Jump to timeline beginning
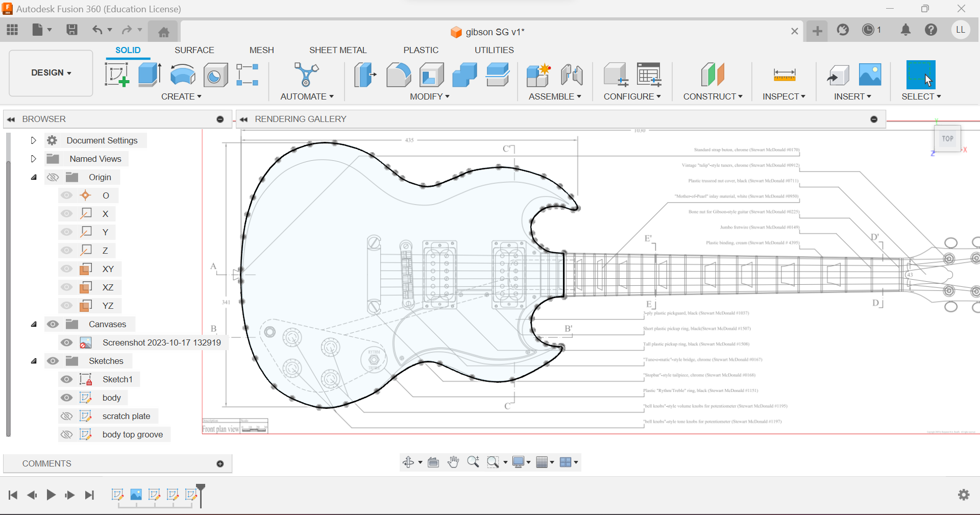The height and width of the screenshot is (515, 980). coord(13,495)
